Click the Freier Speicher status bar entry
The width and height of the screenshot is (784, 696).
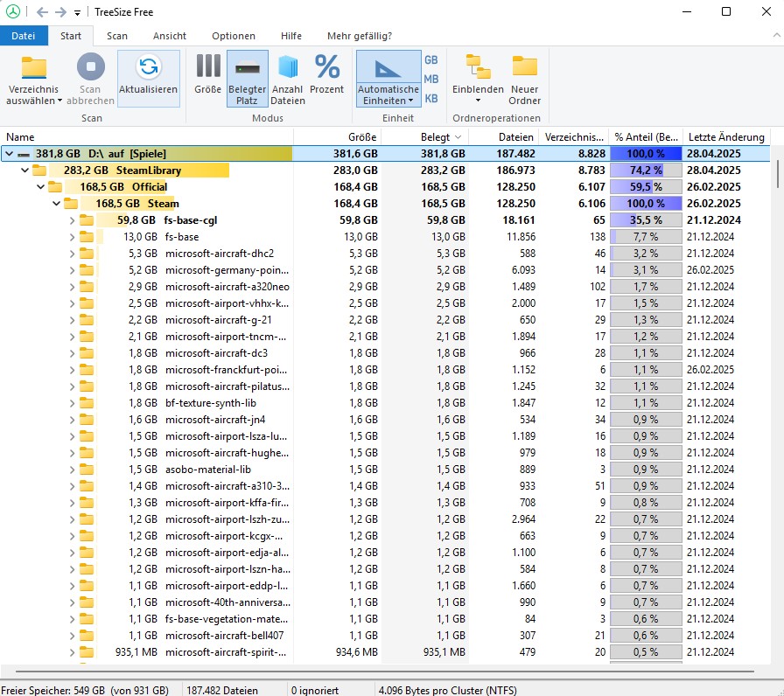tap(85, 690)
